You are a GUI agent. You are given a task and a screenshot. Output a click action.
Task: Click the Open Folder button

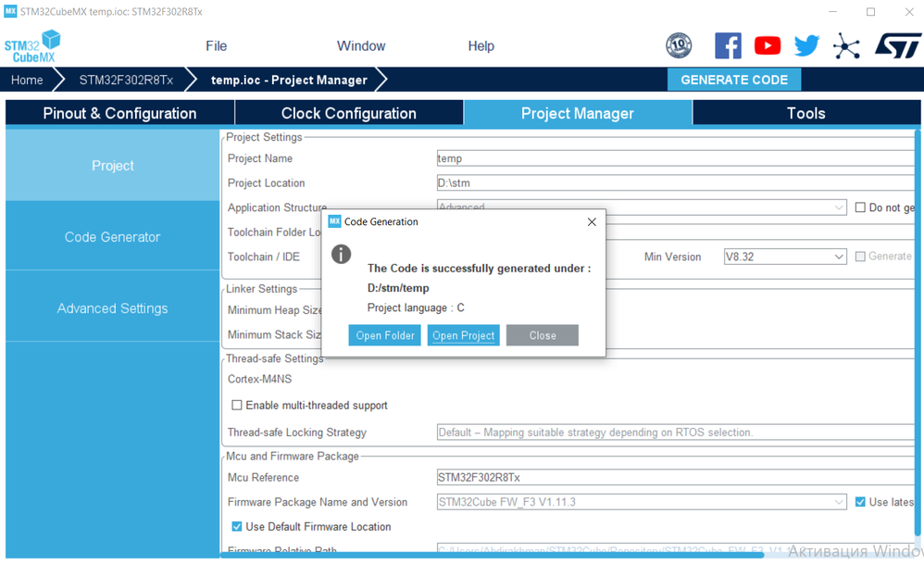pos(385,335)
